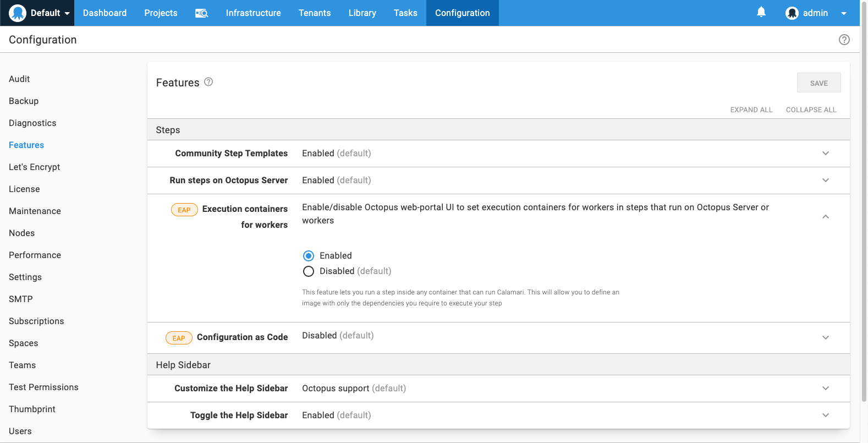The width and height of the screenshot is (868, 443).
Task: Open the search icon in top navigation
Action: (x=201, y=13)
